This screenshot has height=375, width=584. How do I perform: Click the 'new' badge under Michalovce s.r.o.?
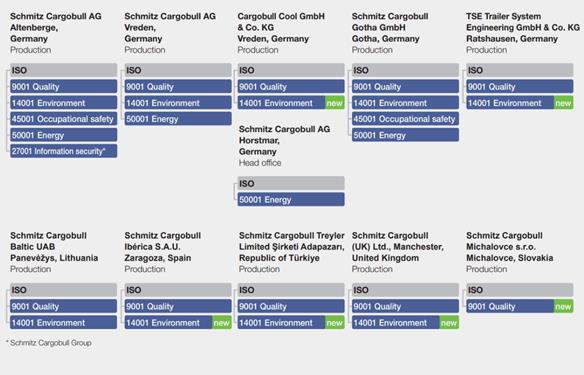point(563,306)
